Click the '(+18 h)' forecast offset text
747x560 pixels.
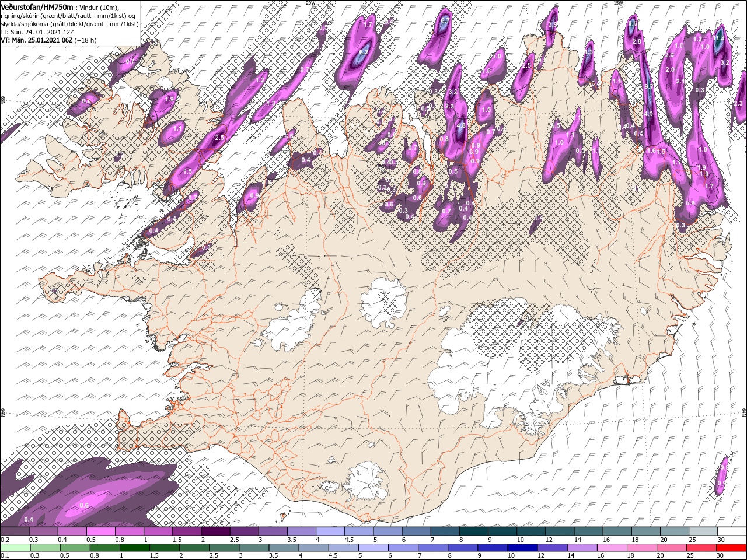click(x=86, y=40)
